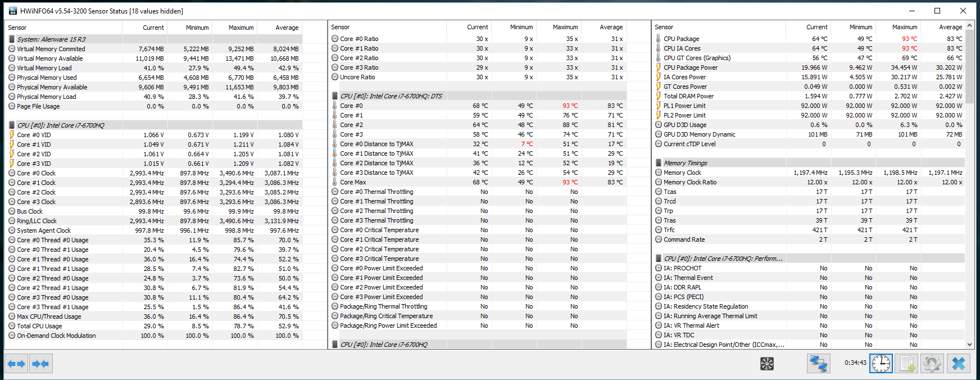Select the Core #1 Ratio row
Image resolution: width=980 pixels, height=380 pixels.
click(x=478, y=48)
